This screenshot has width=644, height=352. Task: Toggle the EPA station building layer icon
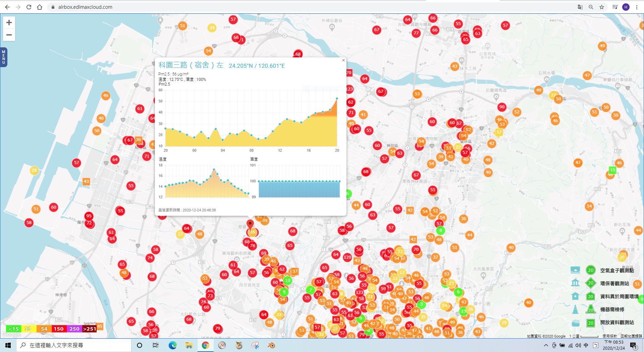pyautogui.click(x=575, y=283)
